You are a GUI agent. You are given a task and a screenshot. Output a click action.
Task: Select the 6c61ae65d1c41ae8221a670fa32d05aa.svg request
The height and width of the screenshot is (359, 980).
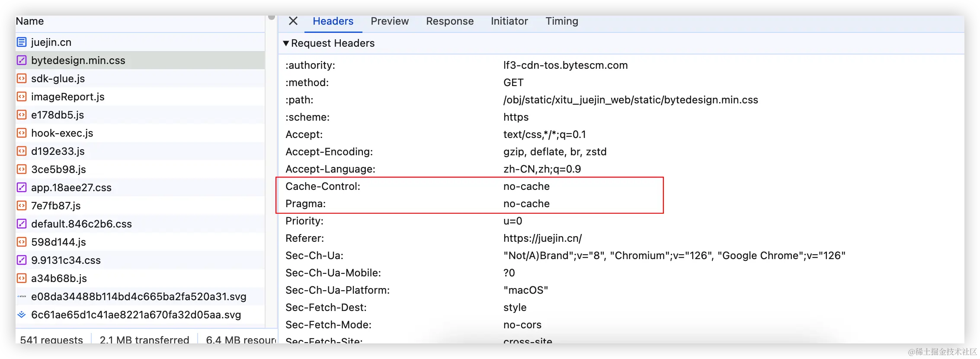point(140,314)
